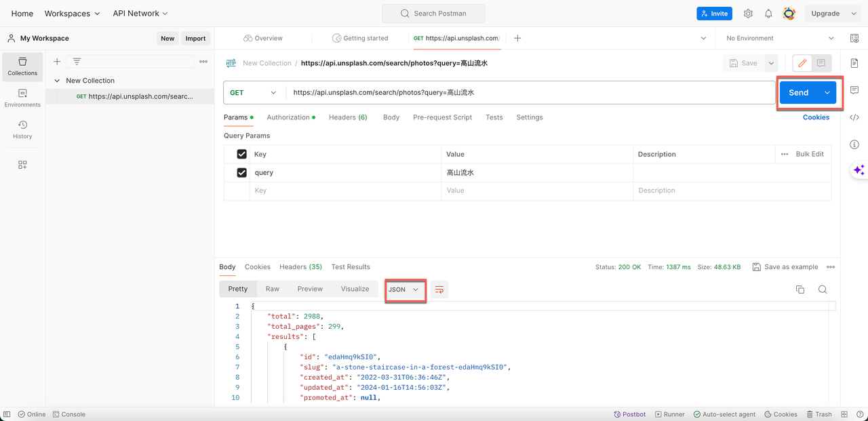The image size is (868, 421).
Task: Open the environment quick look icon
Action: pos(854,39)
